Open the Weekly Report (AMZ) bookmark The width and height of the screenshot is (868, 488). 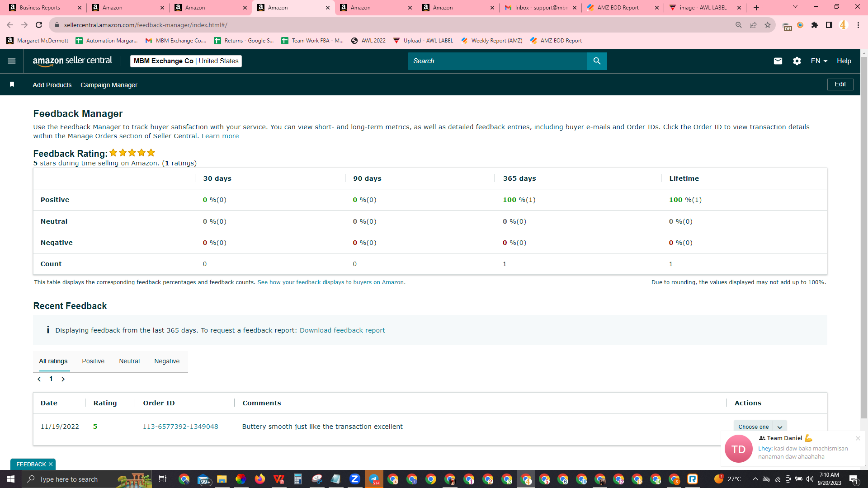491,41
